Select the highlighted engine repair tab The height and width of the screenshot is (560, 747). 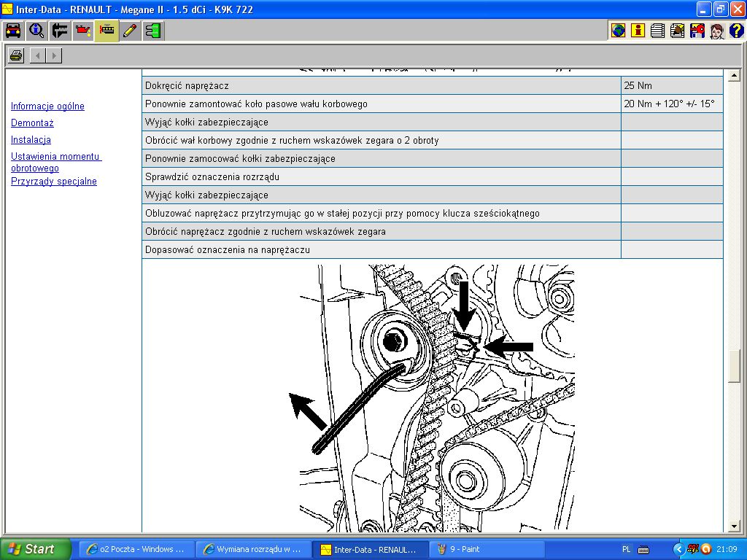coord(107,31)
